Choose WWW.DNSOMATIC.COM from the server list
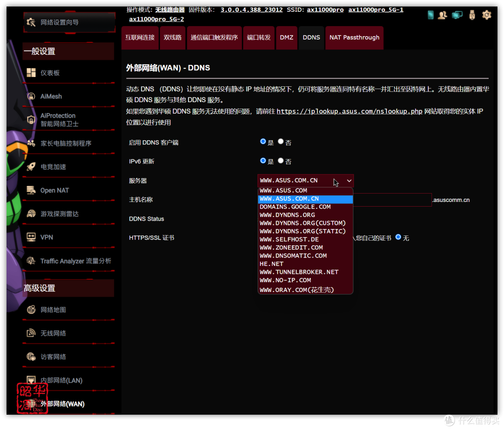The width and height of the screenshot is (504, 431). (x=305, y=256)
